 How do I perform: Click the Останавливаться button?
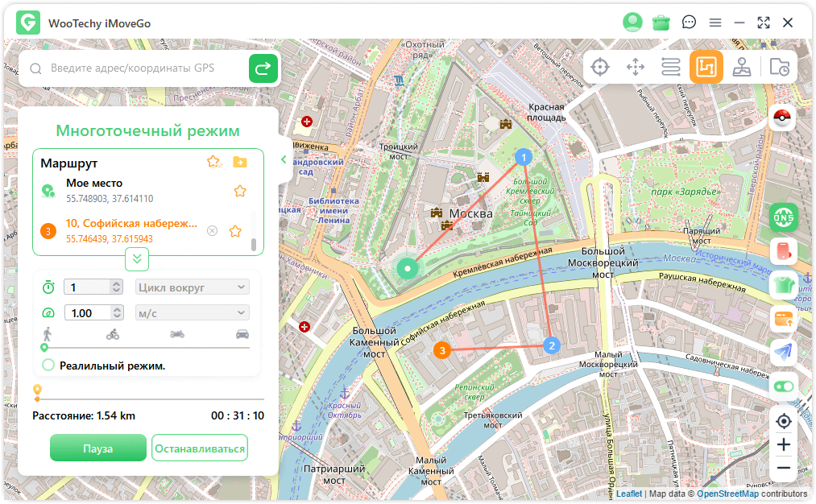tap(199, 448)
